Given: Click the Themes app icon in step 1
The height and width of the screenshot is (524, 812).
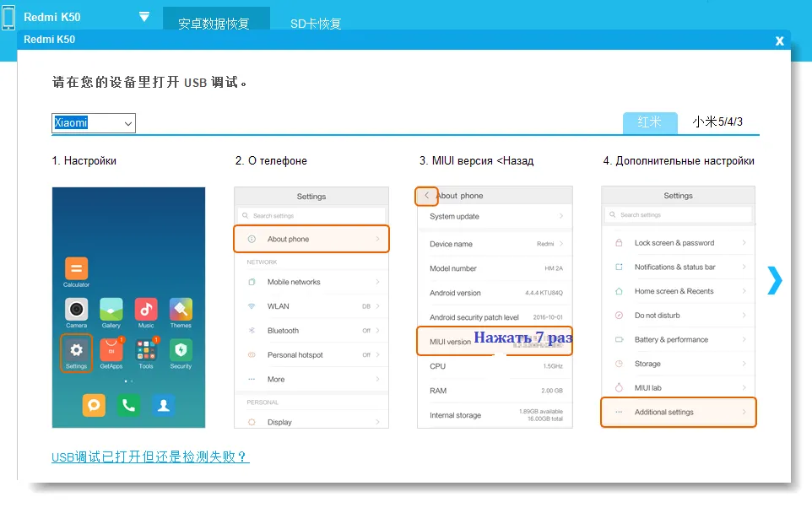Looking at the screenshot, I should click(181, 309).
